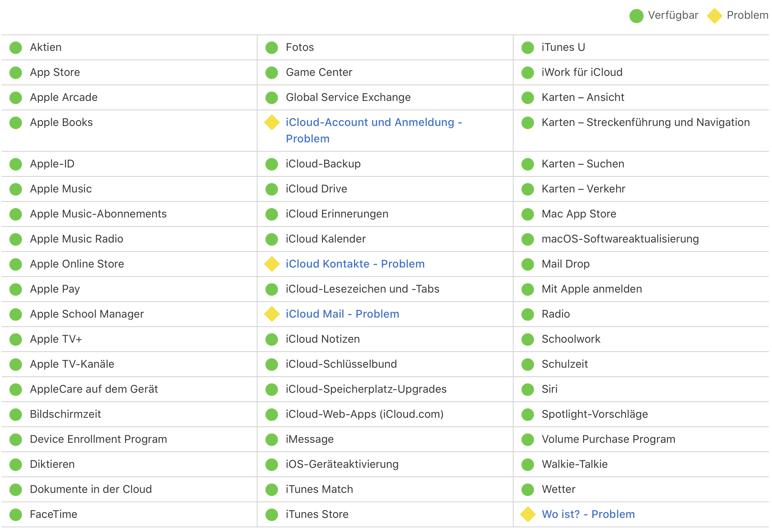Open Wo ist? - Problem link
The width and height of the screenshot is (772, 532).
(588, 514)
